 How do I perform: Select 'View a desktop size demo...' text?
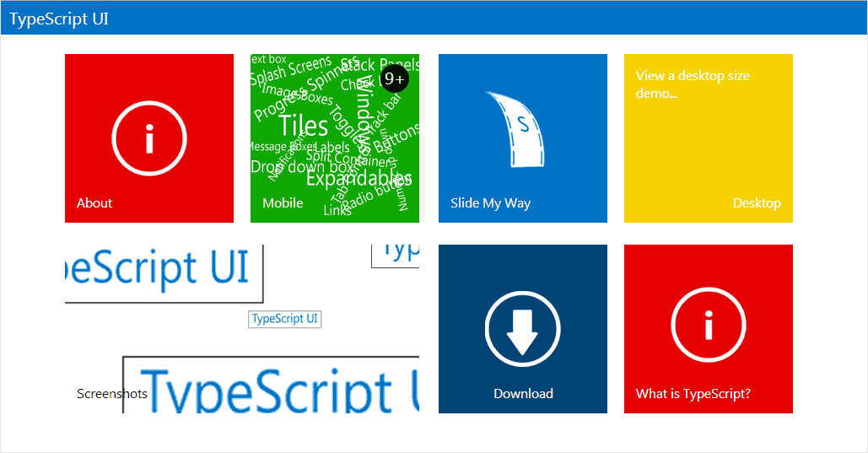[693, 84]
